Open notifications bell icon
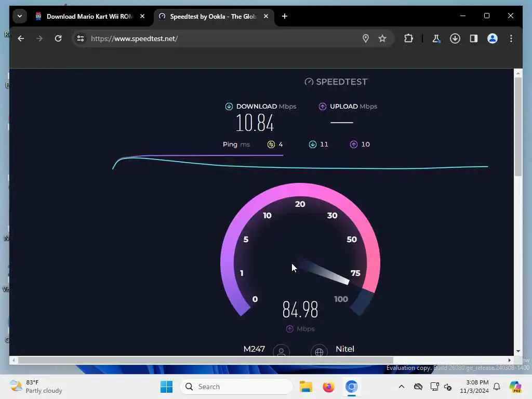532x399 pixels. [497, 387]
